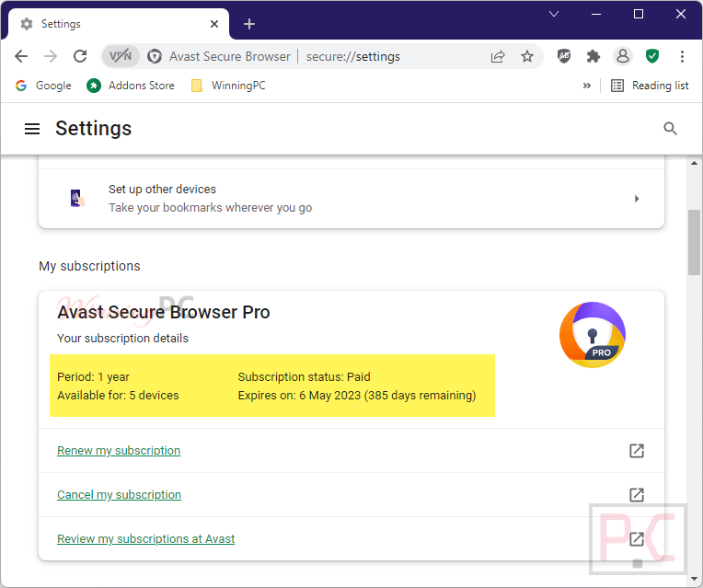Open external icon beside Renew my subscription
703x588 pixels.
tap(637, 451)
